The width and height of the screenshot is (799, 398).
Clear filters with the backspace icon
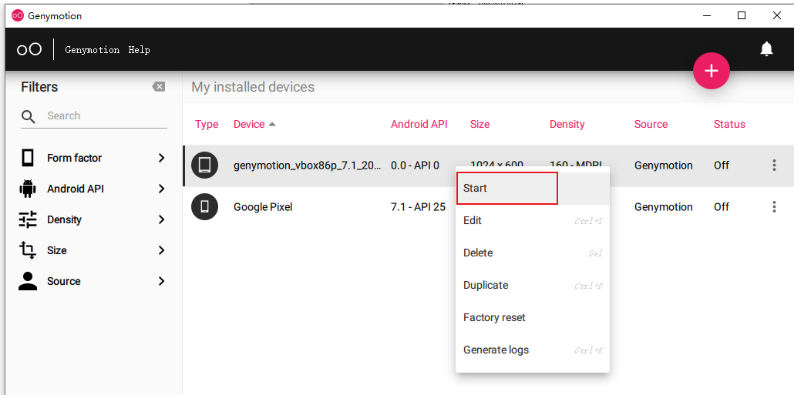tap(158, 87)
